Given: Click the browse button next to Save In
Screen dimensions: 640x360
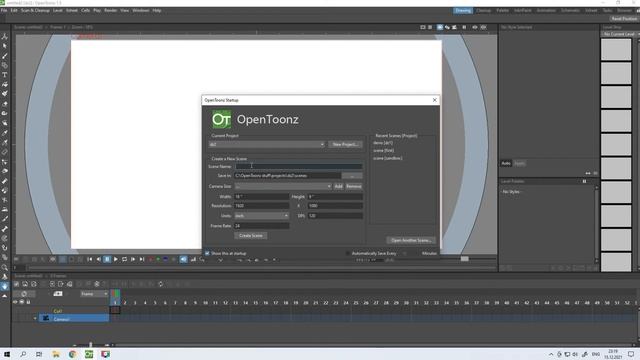Looking at the screenshot, I should point(352,176).
